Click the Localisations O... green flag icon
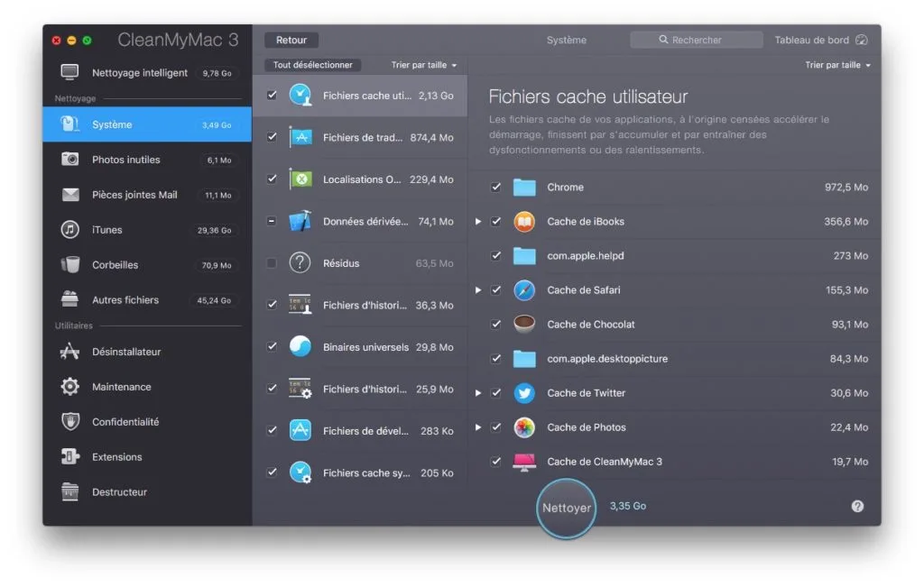This screenshot has width=924, height=587. (x=300, y=179)
